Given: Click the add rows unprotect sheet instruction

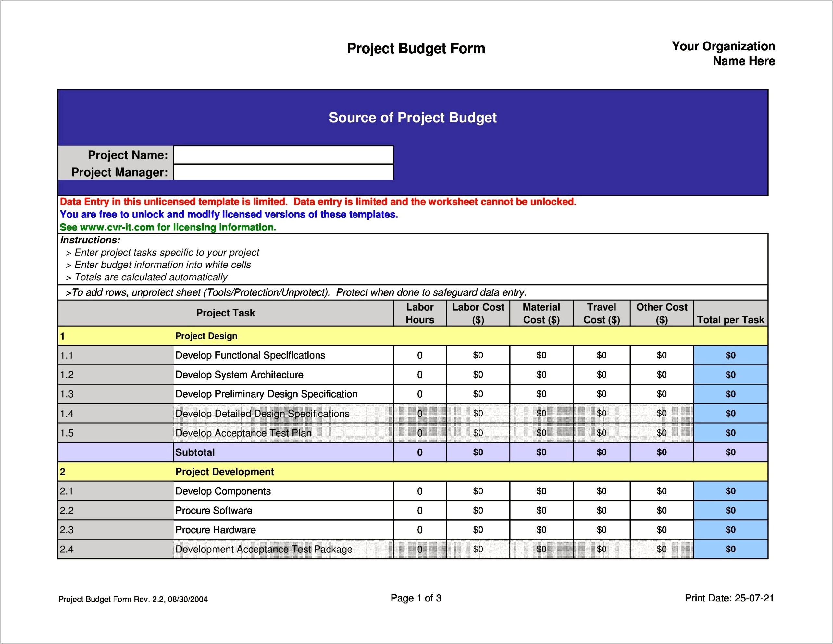Looking at the screenshot, I should click(x=296, y=292).
